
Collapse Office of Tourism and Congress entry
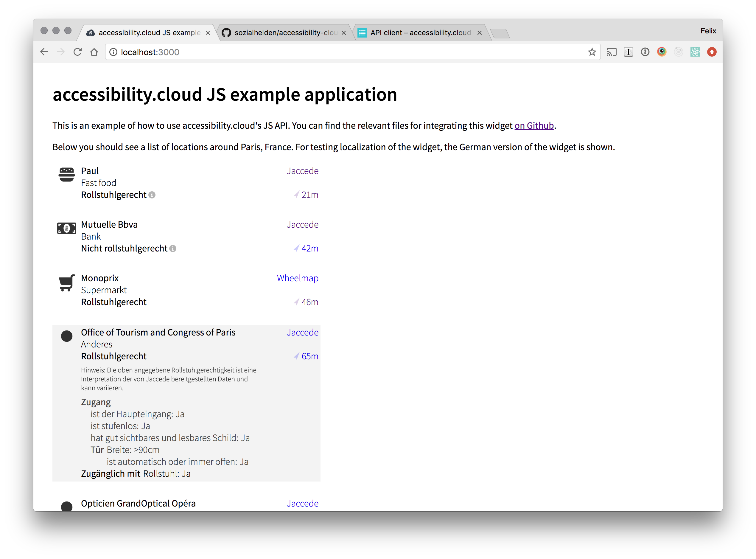pos(158,333)
